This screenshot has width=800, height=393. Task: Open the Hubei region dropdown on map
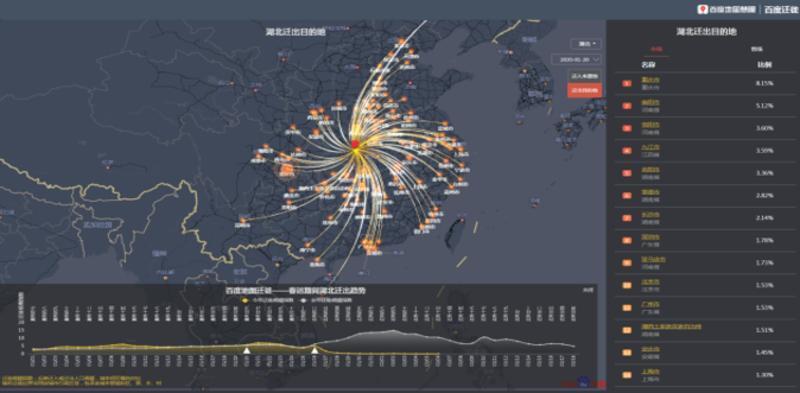click(x=586, y=44)
